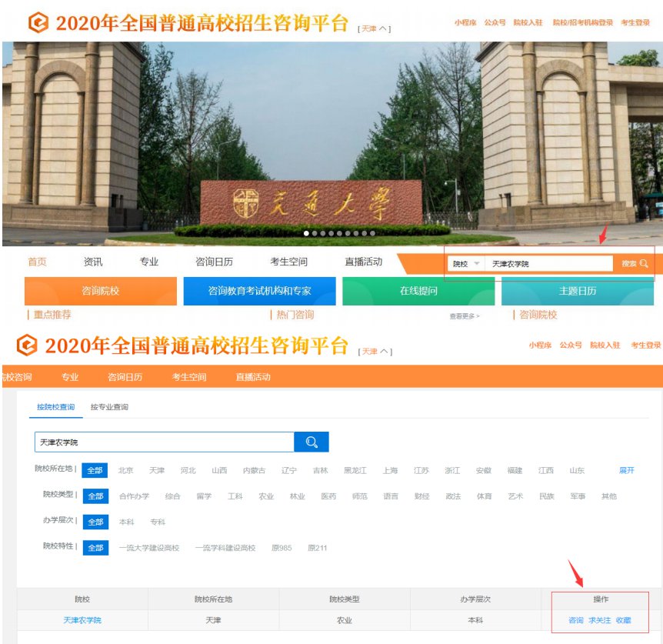The height and width of the screenshot is (644, 663).
Task: Click the orange 咨询院校 button
Action: [x=101, y=291]
